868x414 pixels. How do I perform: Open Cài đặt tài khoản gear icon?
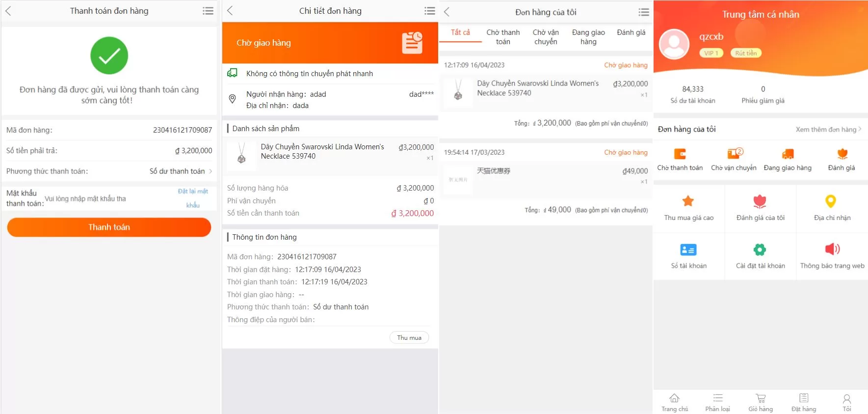tap(760, 250)
